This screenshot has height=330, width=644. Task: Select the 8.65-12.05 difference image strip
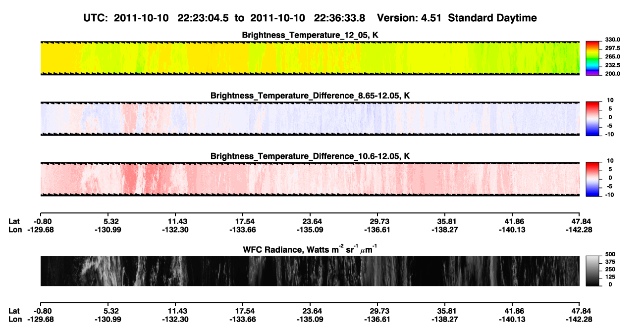coord(310,119)
